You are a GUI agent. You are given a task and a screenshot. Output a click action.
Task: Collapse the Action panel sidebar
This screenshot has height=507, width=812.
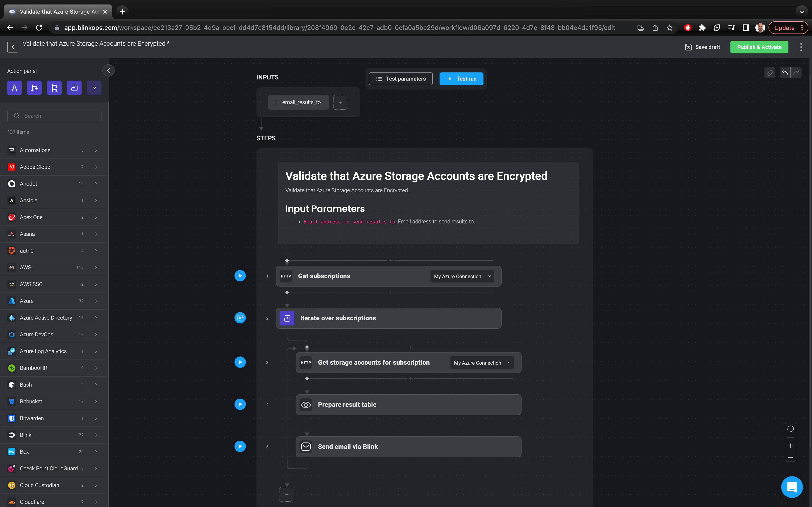point(108,70)
